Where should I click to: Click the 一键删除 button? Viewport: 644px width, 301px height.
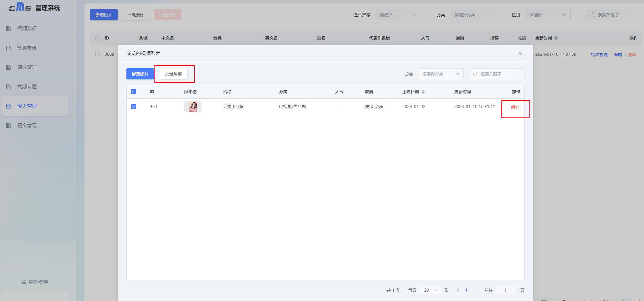coord(136,15)
